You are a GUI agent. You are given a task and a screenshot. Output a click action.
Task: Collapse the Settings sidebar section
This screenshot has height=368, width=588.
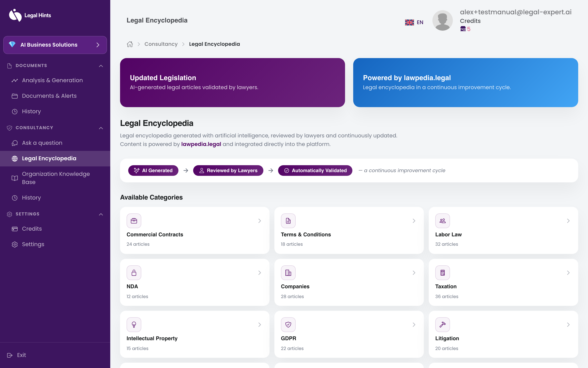coord(101,214)
